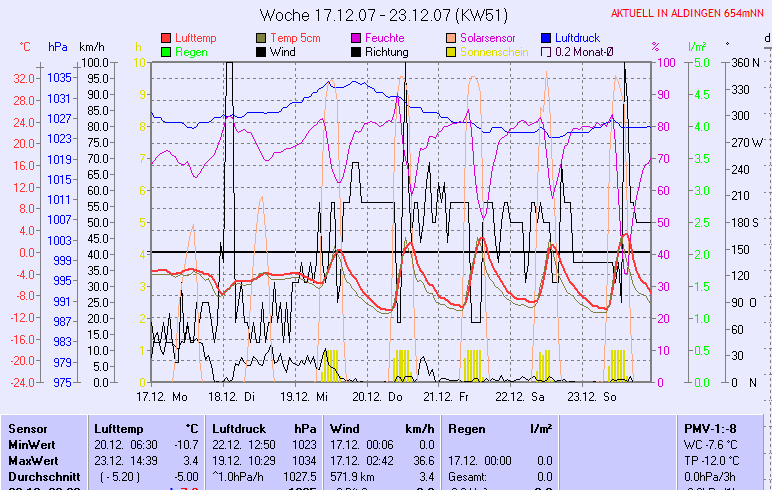Viewport: 772px width, 490px height.
Task: Click the Luftdruck column header in table
Action: [x=237, y=428]
